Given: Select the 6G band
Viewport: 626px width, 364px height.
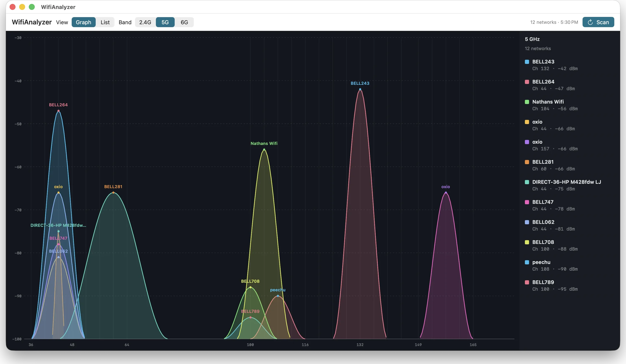Looking at the screenshot, I should (x=184, y=22).
